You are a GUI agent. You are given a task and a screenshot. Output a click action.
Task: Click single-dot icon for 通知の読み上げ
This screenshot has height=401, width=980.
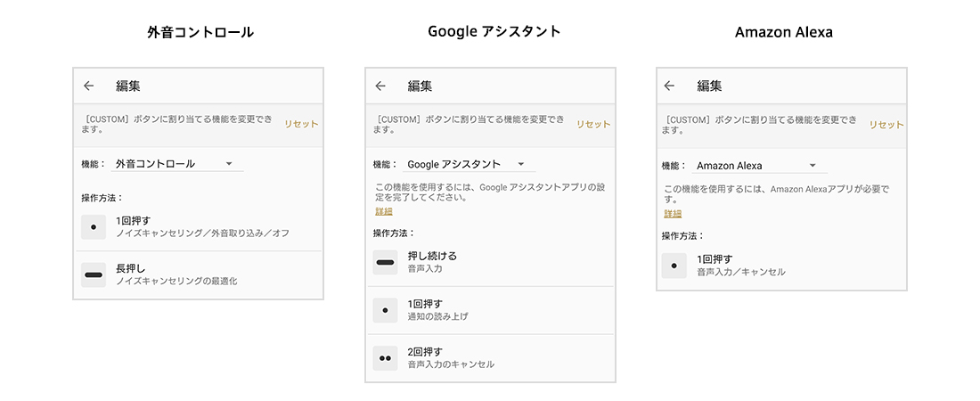[x=385, y=310]
